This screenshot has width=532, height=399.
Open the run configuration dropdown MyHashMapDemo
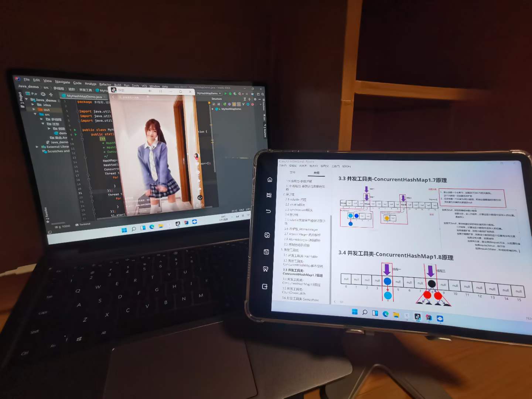tap(209, 93)
